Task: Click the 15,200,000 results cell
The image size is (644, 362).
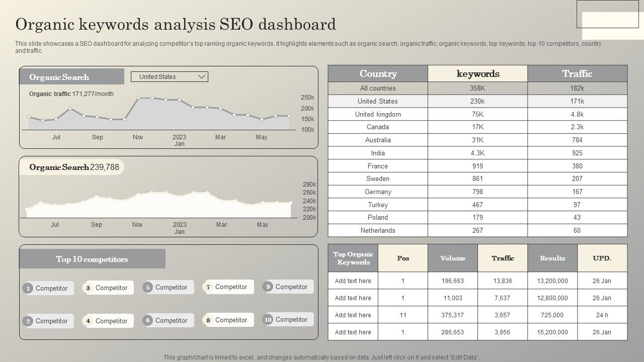Action: [x=552, y=332]
